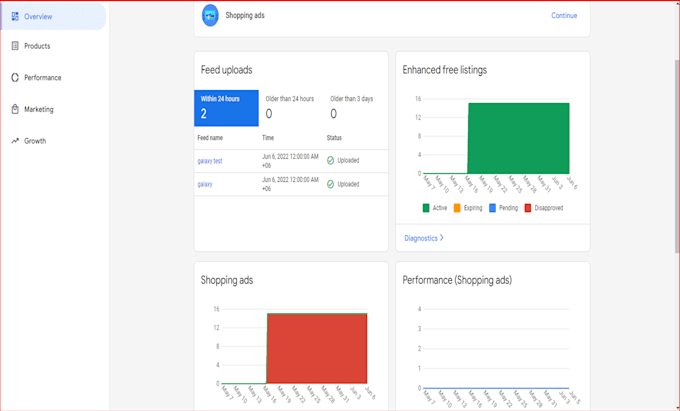Switch to Older than 3 days tab
This screenshot has width=680, height=411.
(x=356, y=108)
